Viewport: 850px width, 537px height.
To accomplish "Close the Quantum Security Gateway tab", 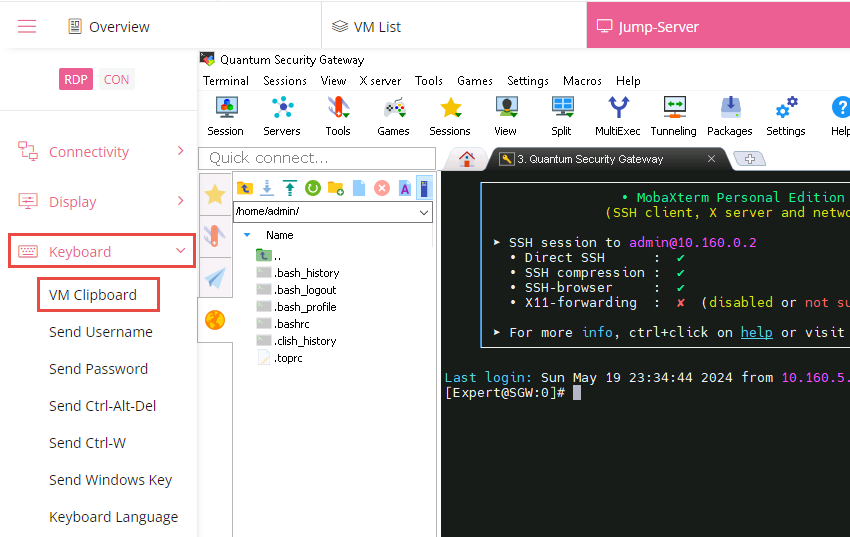I will point(711,158).
